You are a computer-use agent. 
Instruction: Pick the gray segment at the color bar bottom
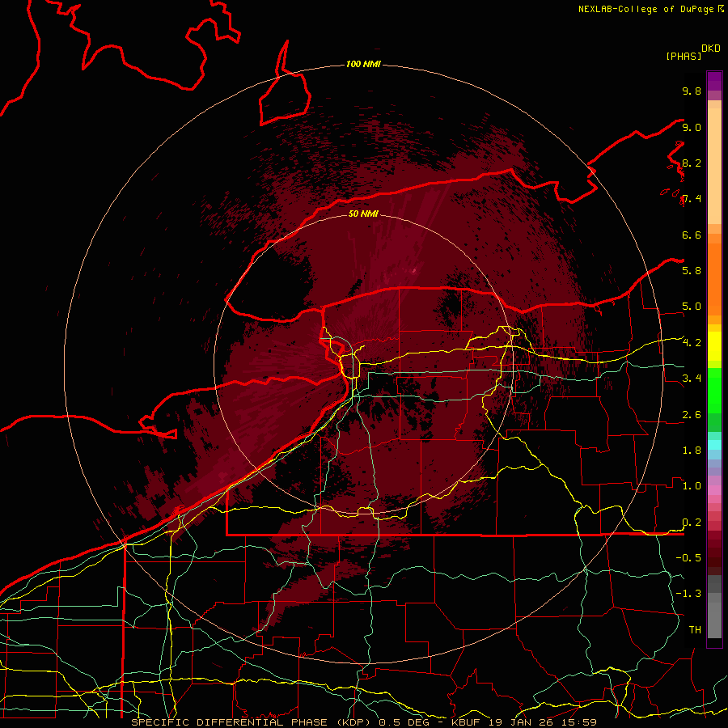[714, 607]
